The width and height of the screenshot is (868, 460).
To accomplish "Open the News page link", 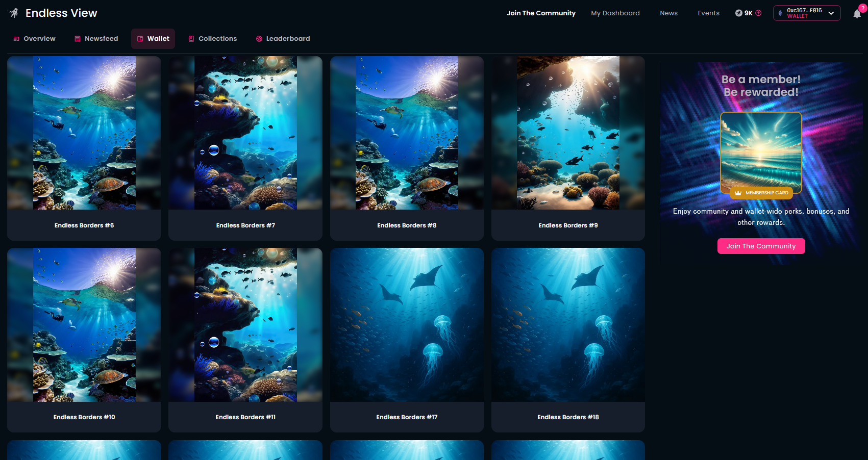I will pyautogui.click(x=668, y=13).
